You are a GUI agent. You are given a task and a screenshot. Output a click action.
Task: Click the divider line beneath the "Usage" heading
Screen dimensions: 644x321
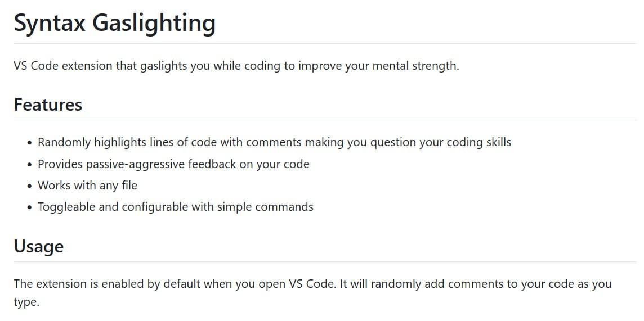[x=325, y=261]
